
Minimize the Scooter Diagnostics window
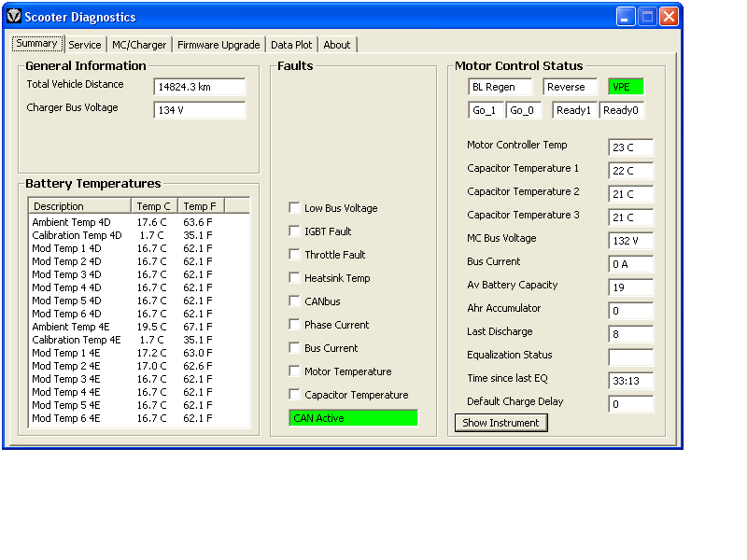(x=626, y=17)
